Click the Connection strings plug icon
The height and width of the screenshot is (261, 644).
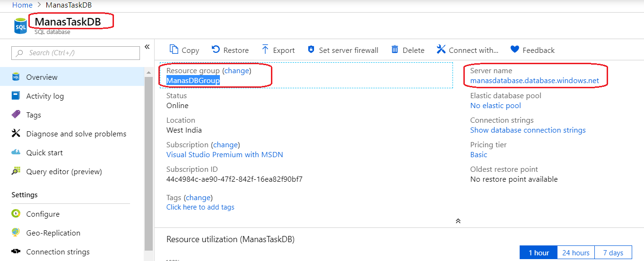pyautogui.click(x=16, y=251)
